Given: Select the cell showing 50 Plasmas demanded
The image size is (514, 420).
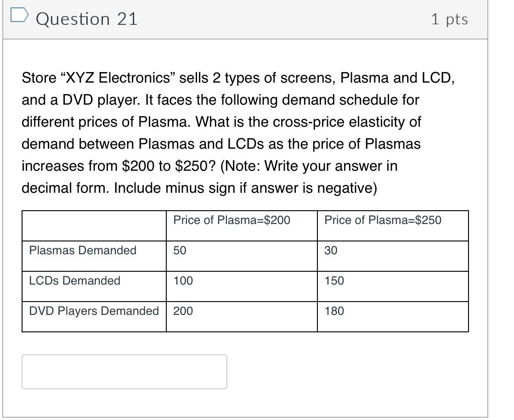Looking at the screenshot, I should 179,251.
